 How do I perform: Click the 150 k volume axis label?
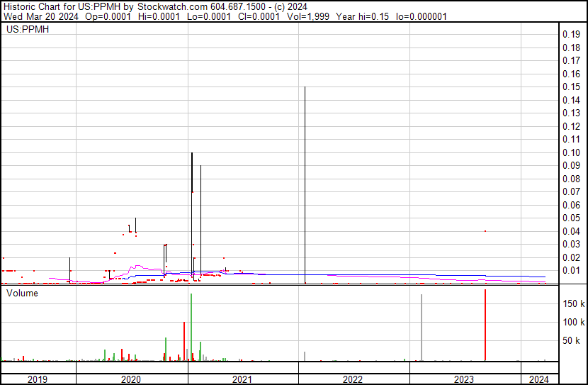tap(573, 303)
